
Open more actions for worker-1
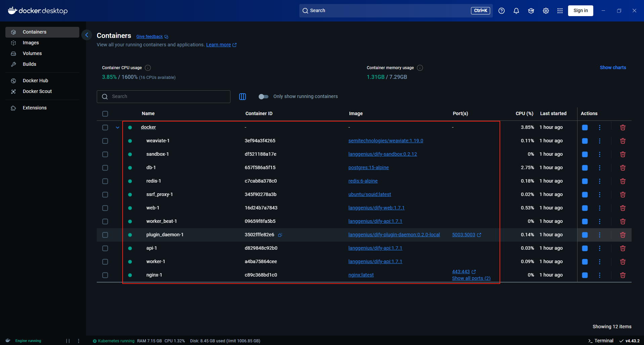[x=600, y=262]
